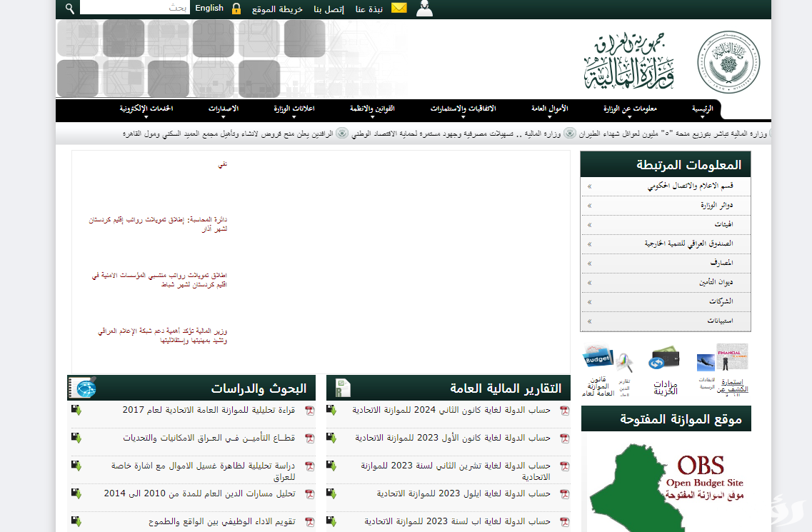The height and width of the screenshot is (532, 812).
Task: Expand الشركات sidebar item
Action: pos(666,301)
